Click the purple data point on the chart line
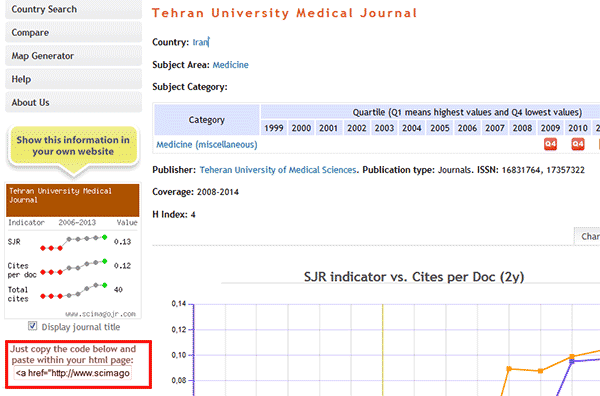 pos(572,361)
